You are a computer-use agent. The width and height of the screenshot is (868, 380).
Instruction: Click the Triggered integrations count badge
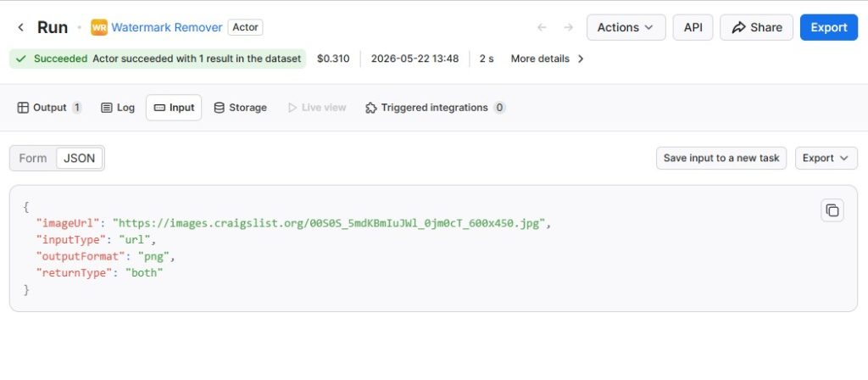click(499, 108)
